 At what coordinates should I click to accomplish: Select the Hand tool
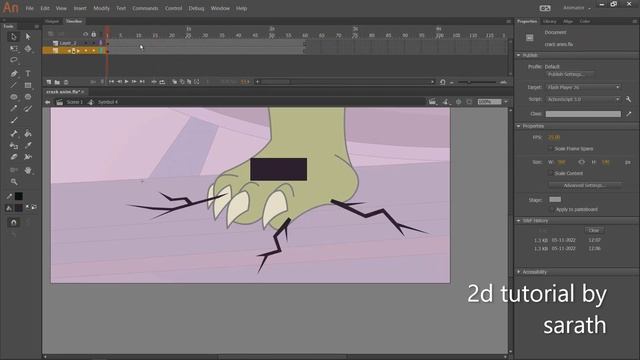[x=28, y=170]
